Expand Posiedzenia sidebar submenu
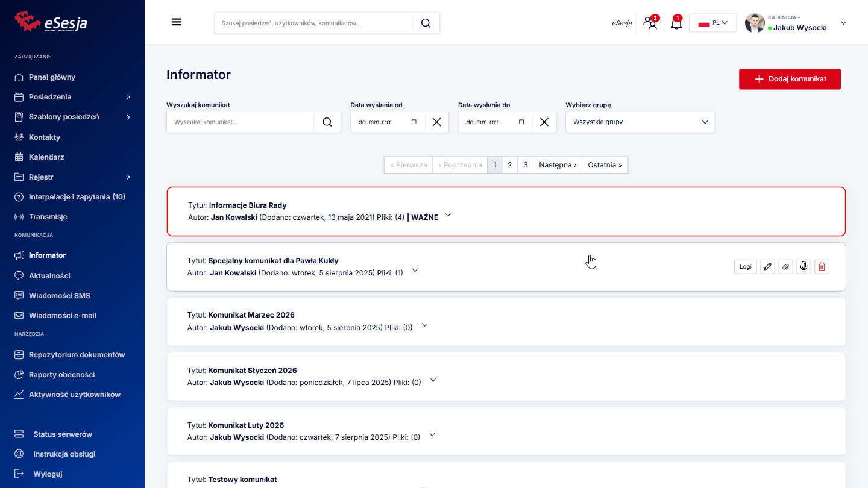 click(128, 97)
